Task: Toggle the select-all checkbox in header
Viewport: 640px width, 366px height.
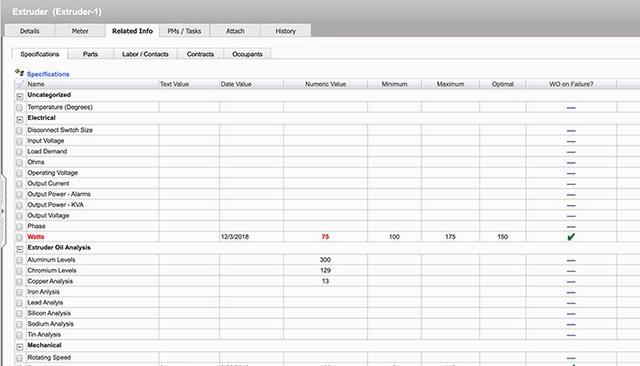Action: [20, 84]
